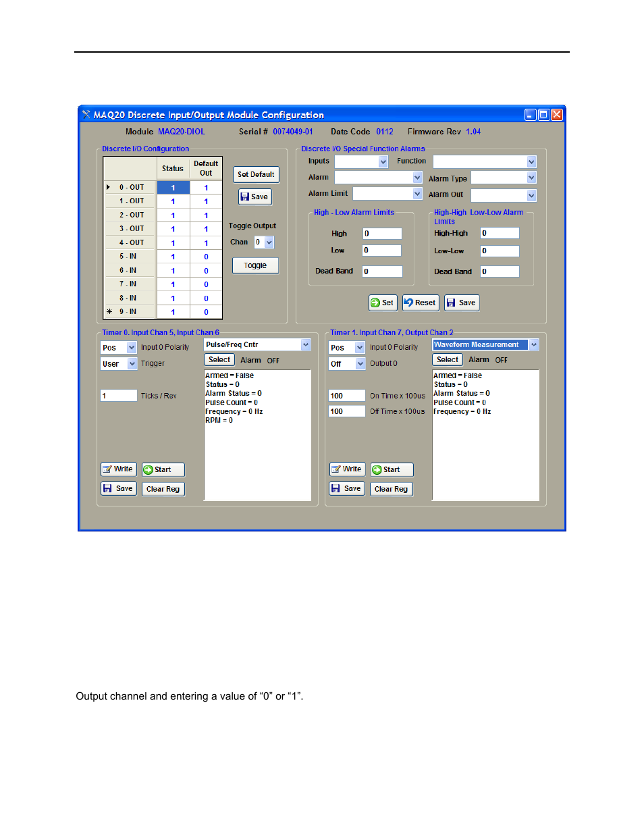Open the Inputs dropdown

[383, 161]
